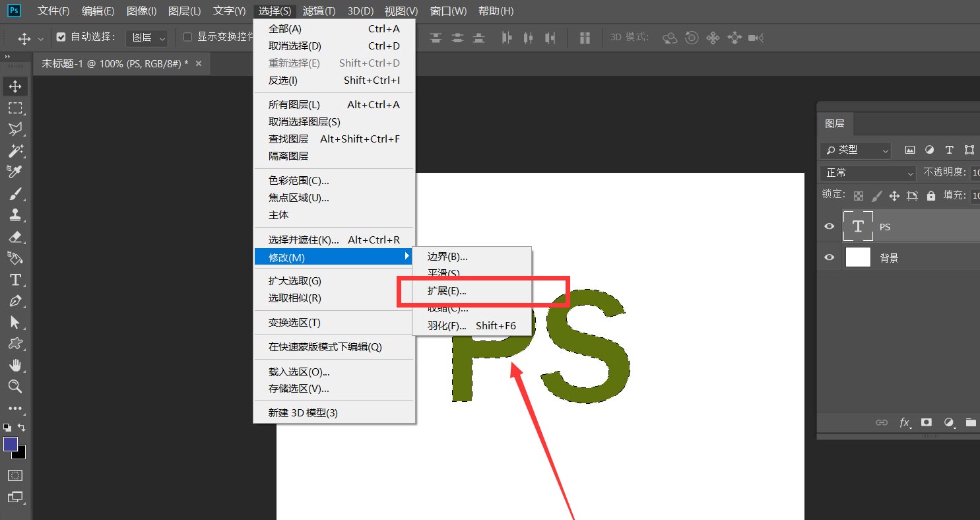
Task: Choose 羽化(F)... from the submenu
Action: tap(472, 325)
